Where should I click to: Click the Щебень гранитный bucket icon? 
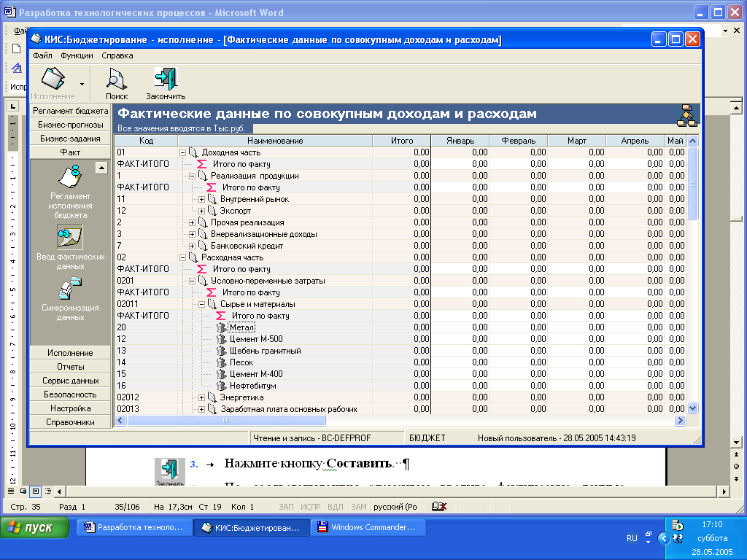221,351
